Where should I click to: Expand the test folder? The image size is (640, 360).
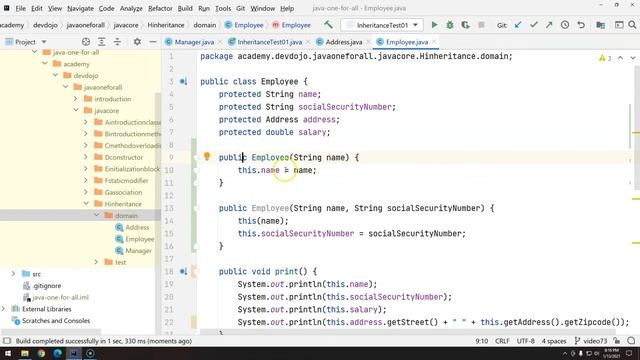tap(96, 262)
